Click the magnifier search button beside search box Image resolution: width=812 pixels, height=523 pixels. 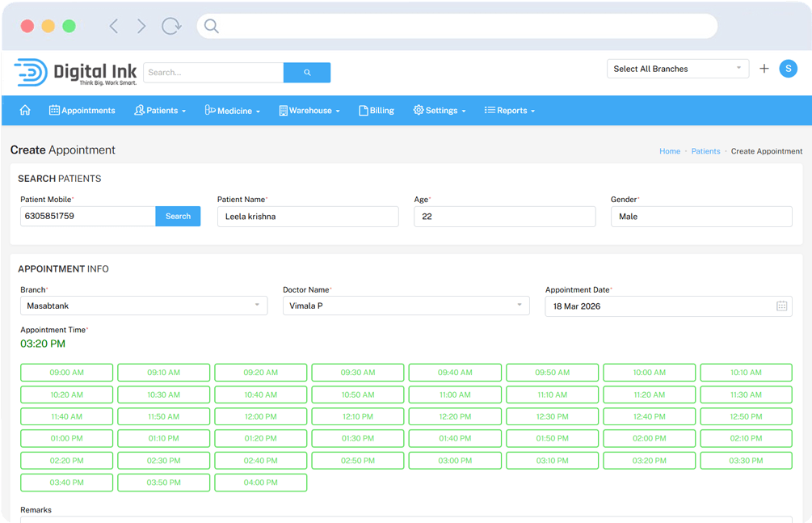coord(307,73)
